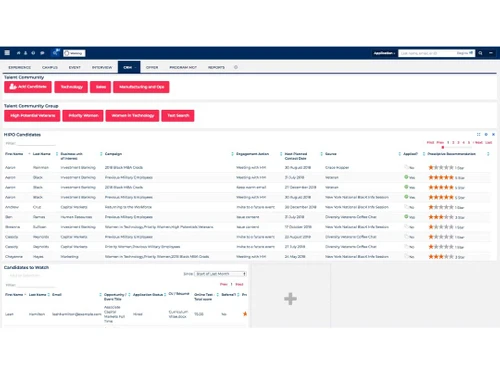The width and height of the screenshot is (500, 375).
Task: Sort the Applied? column
Action: [x=424, y=154]
